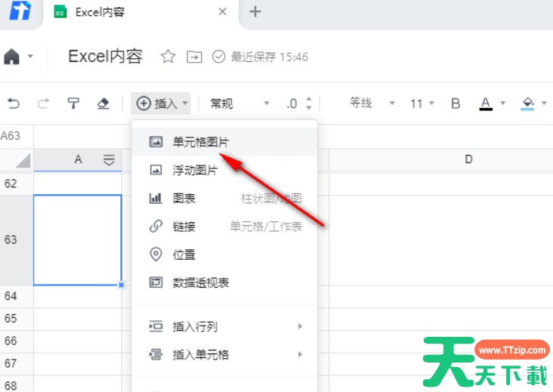553x392 pixels.
Task: Choose 浮动图片 from the insert menu
Action: coord(195,170)
